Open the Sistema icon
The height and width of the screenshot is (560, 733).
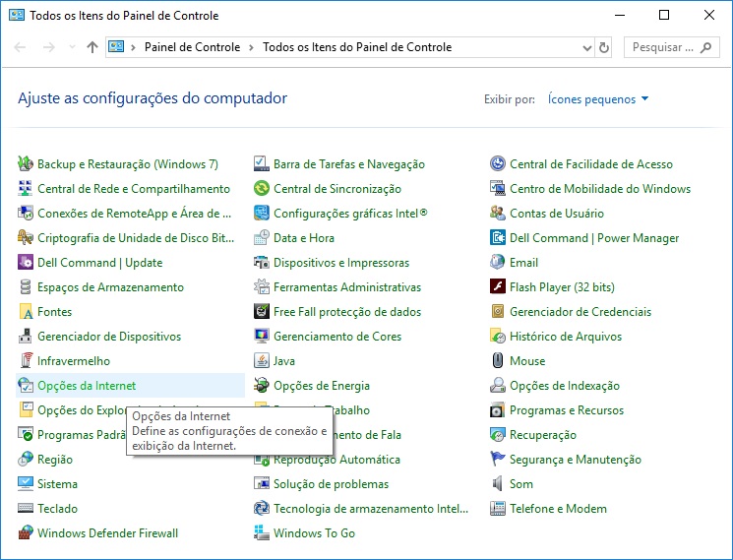point(26,484)
